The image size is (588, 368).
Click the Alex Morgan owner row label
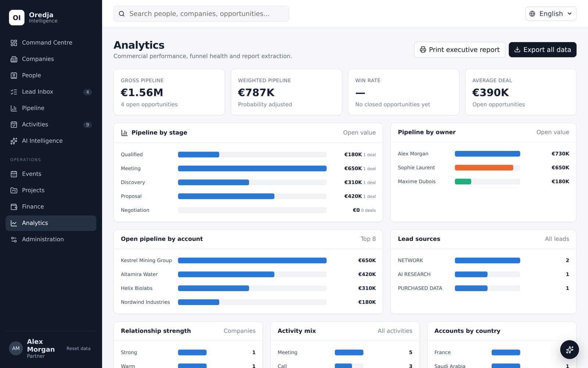413,154
